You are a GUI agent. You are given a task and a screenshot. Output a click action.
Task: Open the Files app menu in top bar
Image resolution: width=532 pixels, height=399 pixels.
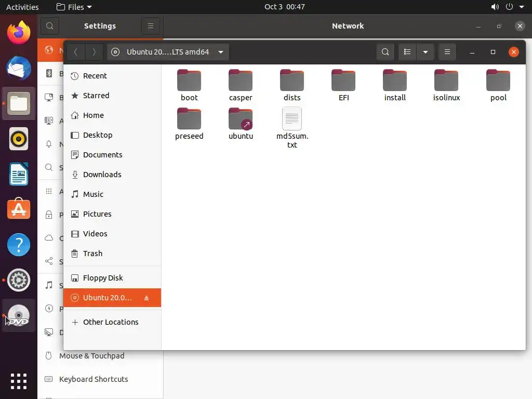pyautogui.click(x=74, y=7)
